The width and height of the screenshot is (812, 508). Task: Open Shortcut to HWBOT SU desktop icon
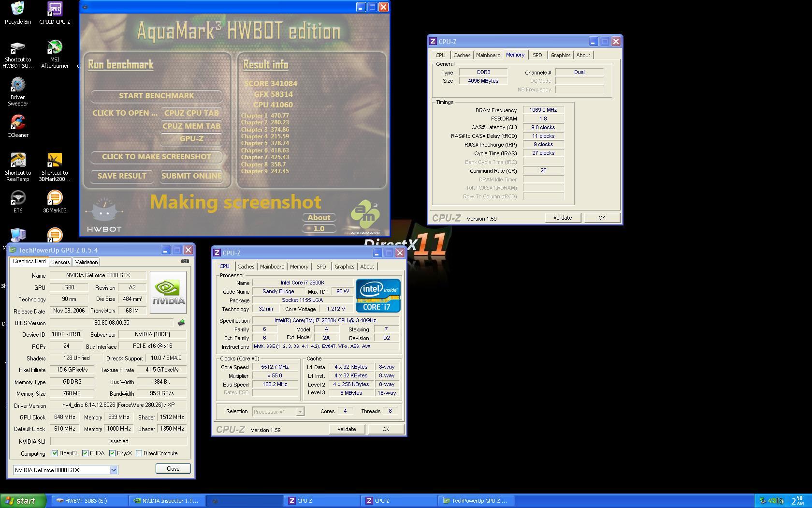coord(18,54)
